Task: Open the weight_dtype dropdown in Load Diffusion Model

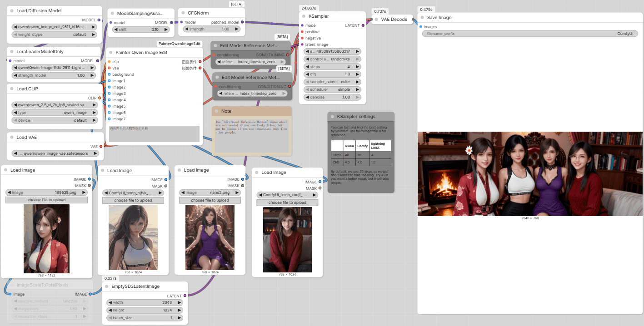Action: (x=55, y=35)
